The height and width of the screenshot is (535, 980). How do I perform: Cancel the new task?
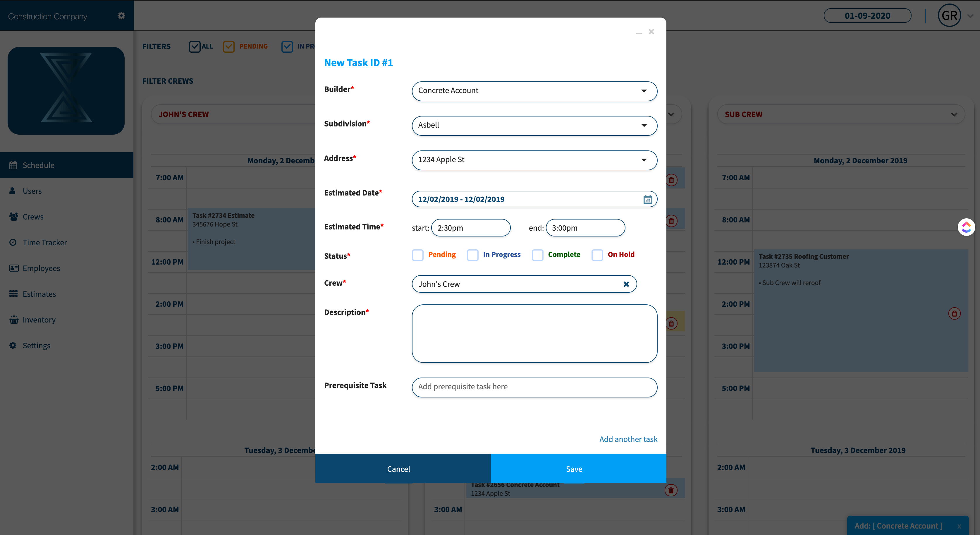click(403, 468)
